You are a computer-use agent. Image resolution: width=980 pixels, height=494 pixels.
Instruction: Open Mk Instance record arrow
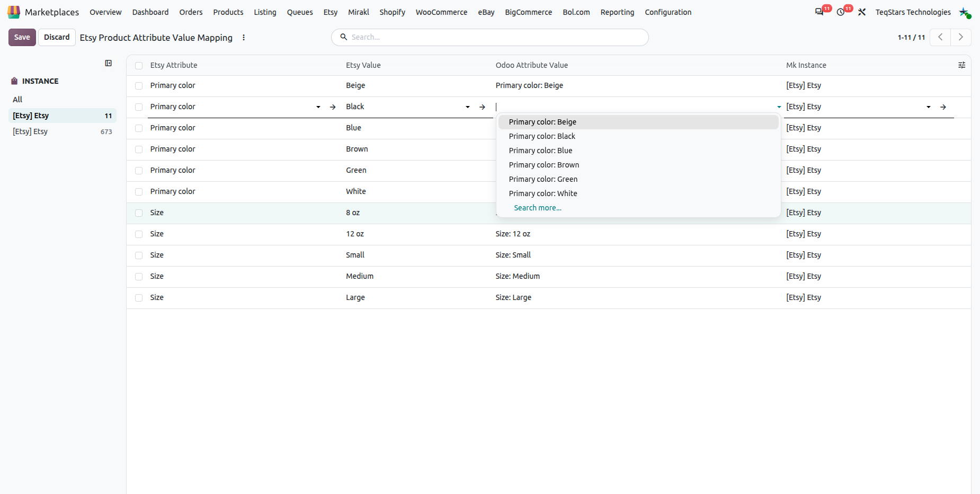(x=943, y=107)
